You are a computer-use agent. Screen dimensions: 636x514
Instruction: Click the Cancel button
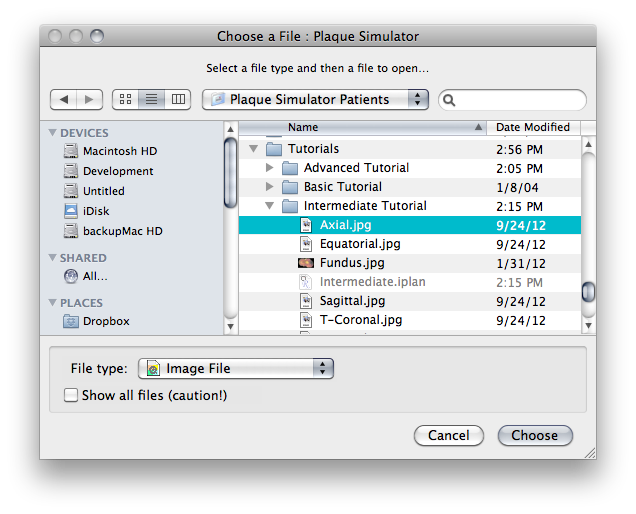tap(449, 435)
